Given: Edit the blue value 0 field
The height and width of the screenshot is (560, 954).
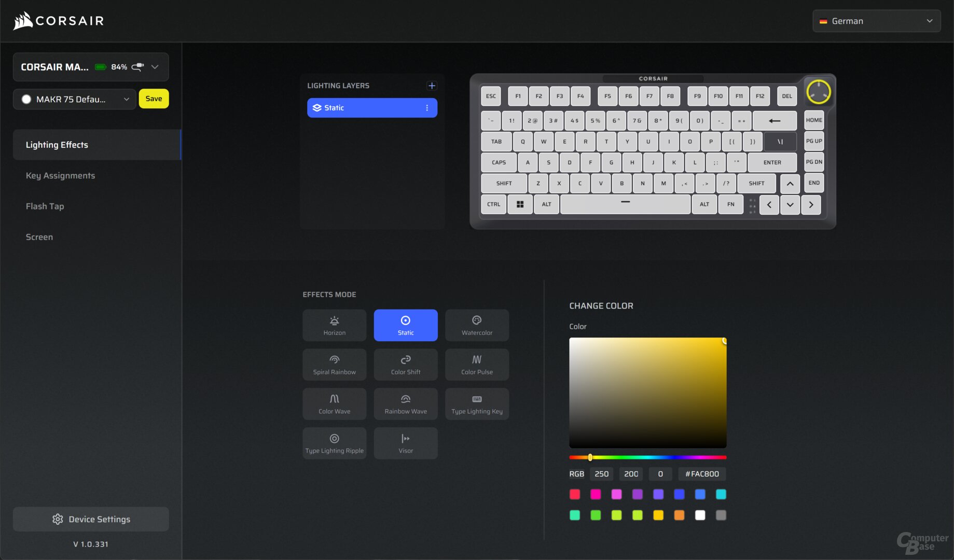Looking at the screenshot, I should 660,474.
